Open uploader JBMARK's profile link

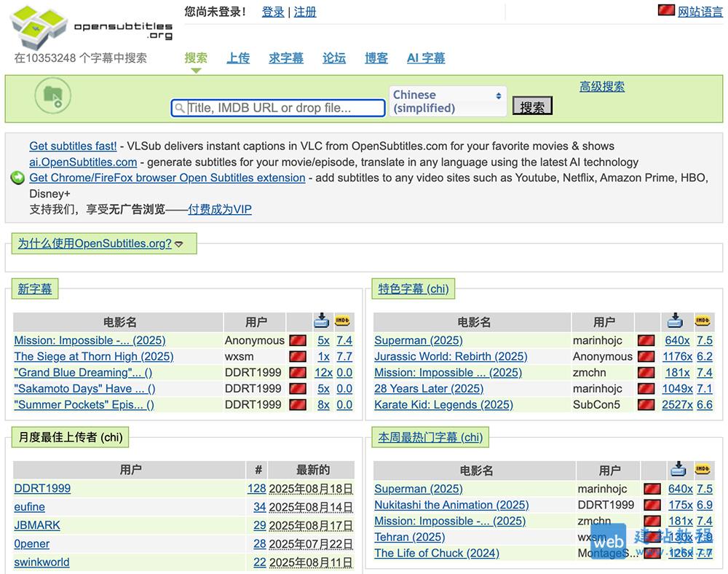[x=37, y=525]
